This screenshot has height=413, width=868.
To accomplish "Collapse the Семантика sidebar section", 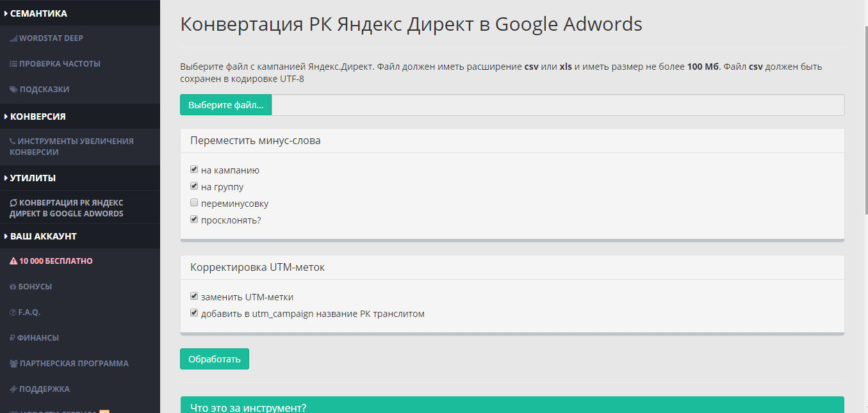I will pos(38,13).
